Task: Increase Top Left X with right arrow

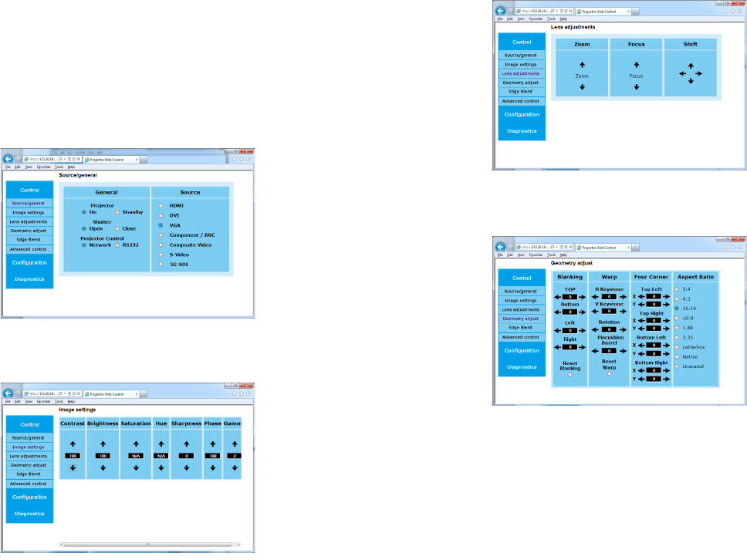Action: tap(666, 297)
